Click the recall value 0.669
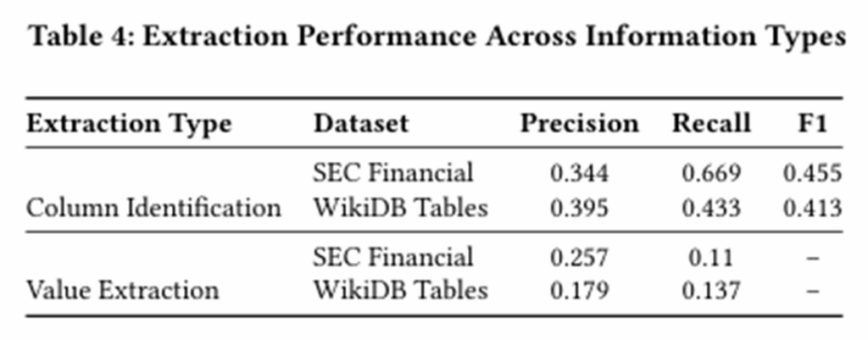The height and width of the screenshot is (340, 868). 711,173
